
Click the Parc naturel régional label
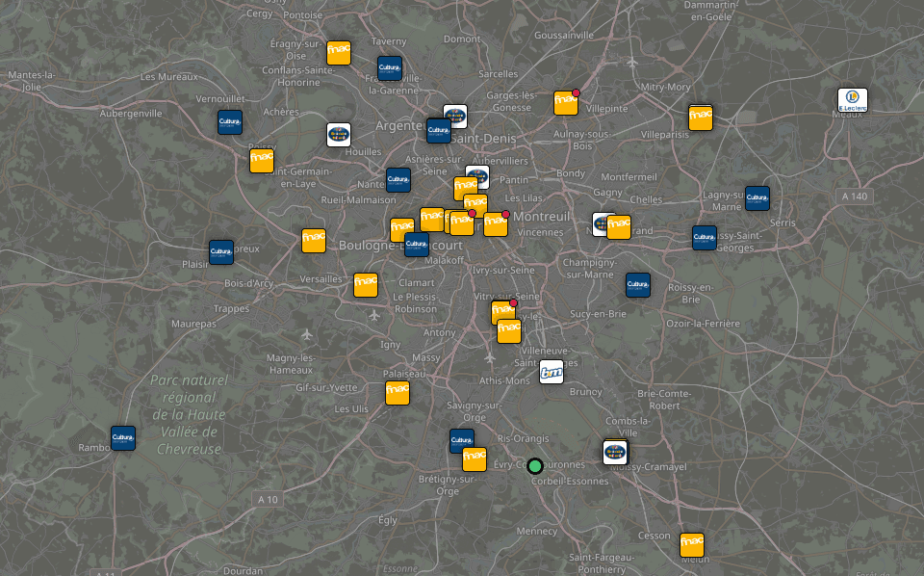[x=190, y=414]
